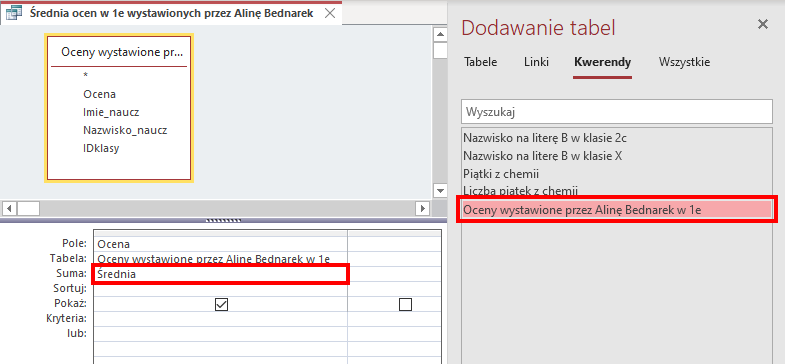
Task: Click the Wyszukaj search field
Action: coord(617,112)
